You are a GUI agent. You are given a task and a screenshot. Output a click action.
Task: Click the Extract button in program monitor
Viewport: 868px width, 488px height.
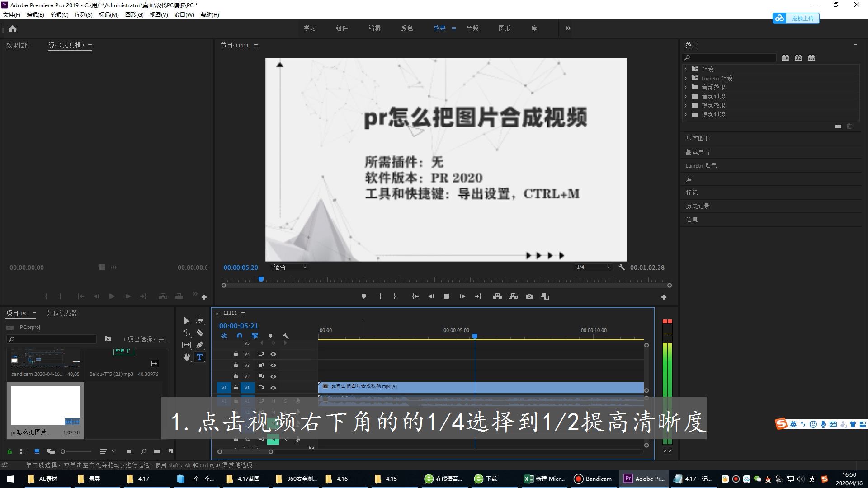point(513,296)
